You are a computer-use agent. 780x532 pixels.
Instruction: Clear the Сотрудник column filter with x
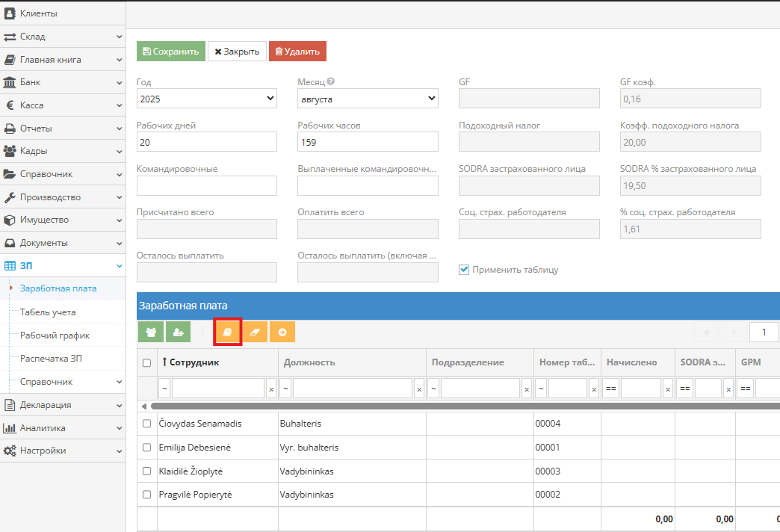pyautogui.click(x=271, y=389)
